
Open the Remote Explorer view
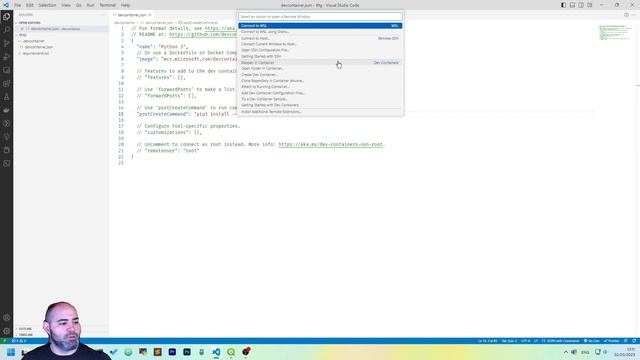click(x=7, y=70)
